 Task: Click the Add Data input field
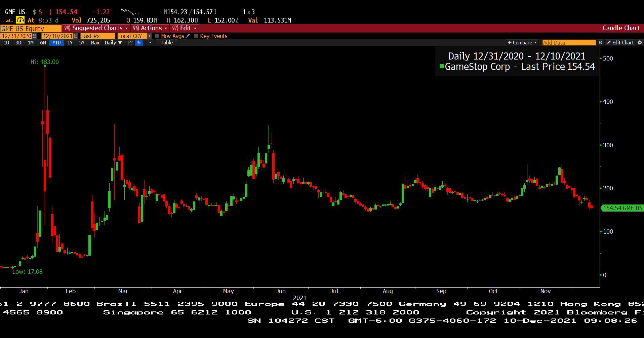pyautogui.click(x=569, y=43)
